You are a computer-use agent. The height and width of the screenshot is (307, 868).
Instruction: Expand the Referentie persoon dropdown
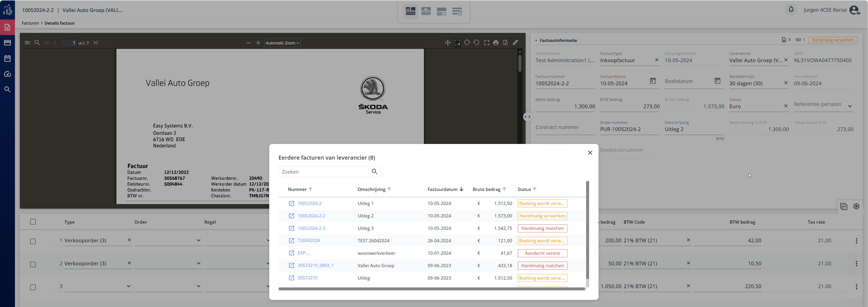[850, 106]
